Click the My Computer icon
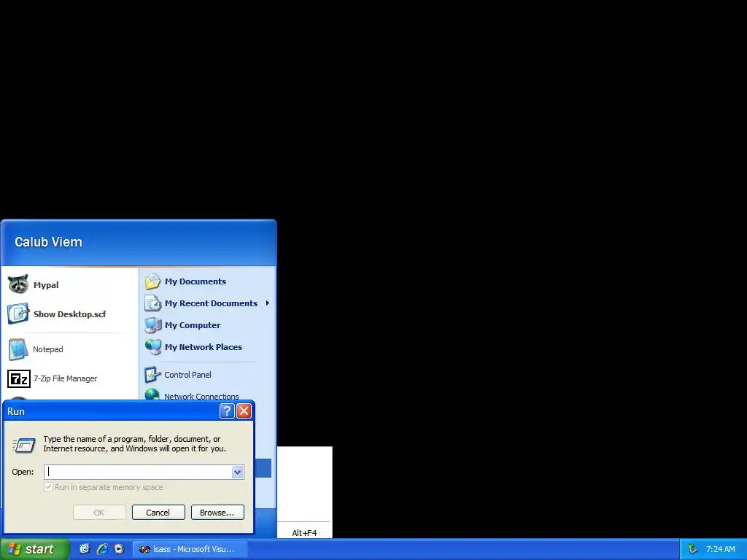 click(x=153, y=325)
